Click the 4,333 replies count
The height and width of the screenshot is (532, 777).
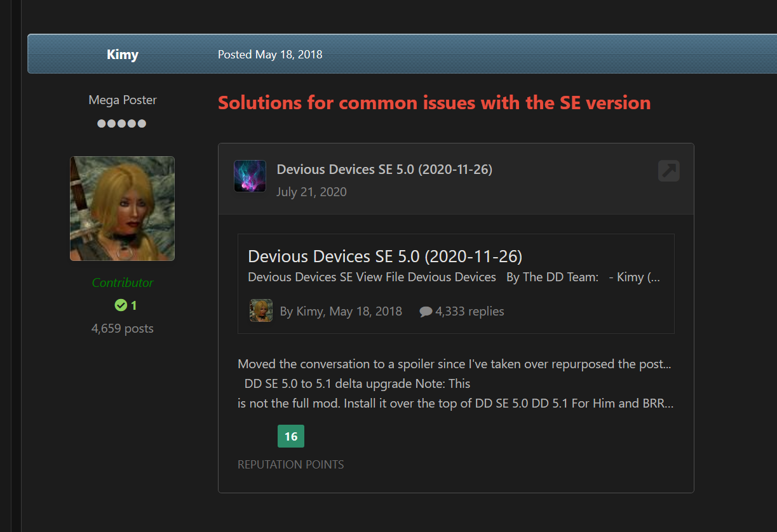pos(470,311)
